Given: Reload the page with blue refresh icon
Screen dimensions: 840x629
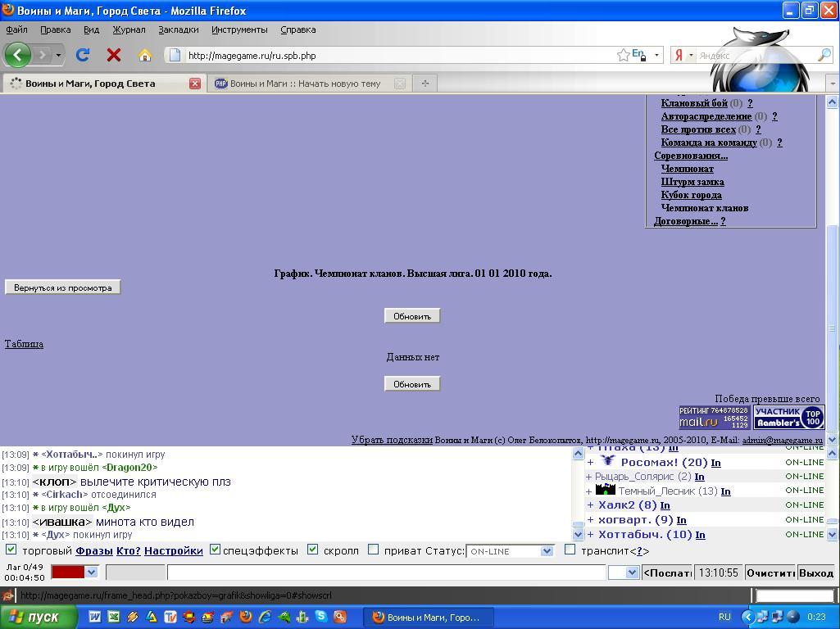Looking at the screenshot, I should click(x=83, y=55).
